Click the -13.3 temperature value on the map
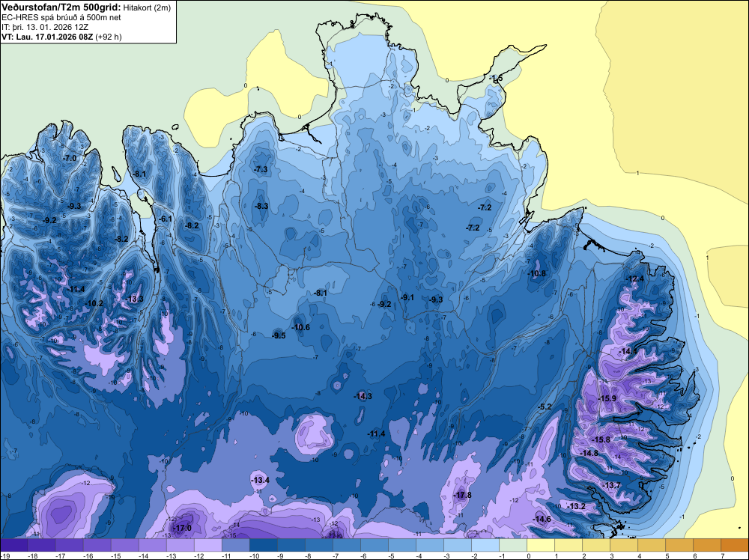Screen dimensions: 749x560 coord(134,299)
